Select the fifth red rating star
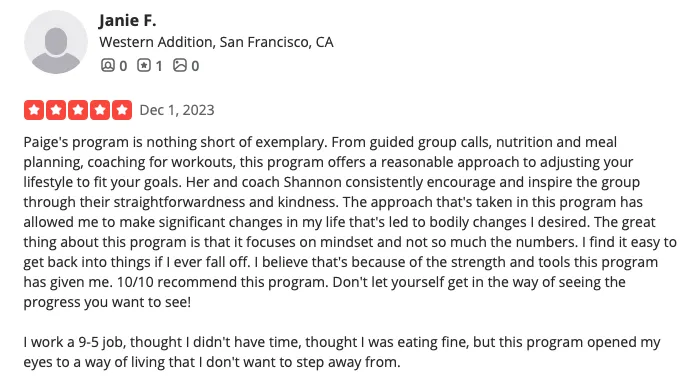693x377 pixels. 122,110
